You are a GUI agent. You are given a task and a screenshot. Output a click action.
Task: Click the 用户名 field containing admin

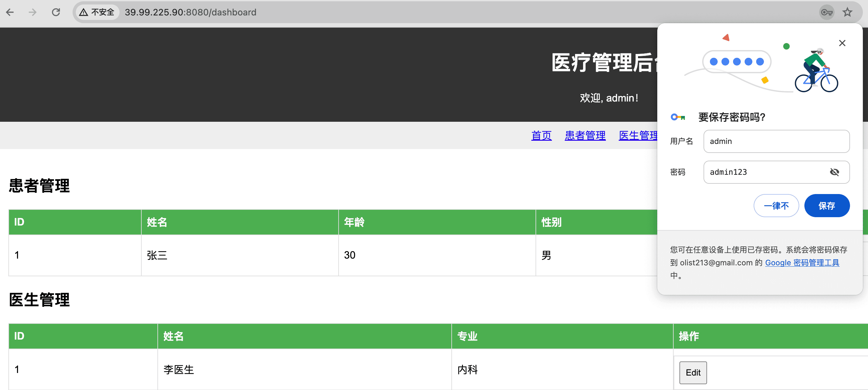click(x=776, y=141)
